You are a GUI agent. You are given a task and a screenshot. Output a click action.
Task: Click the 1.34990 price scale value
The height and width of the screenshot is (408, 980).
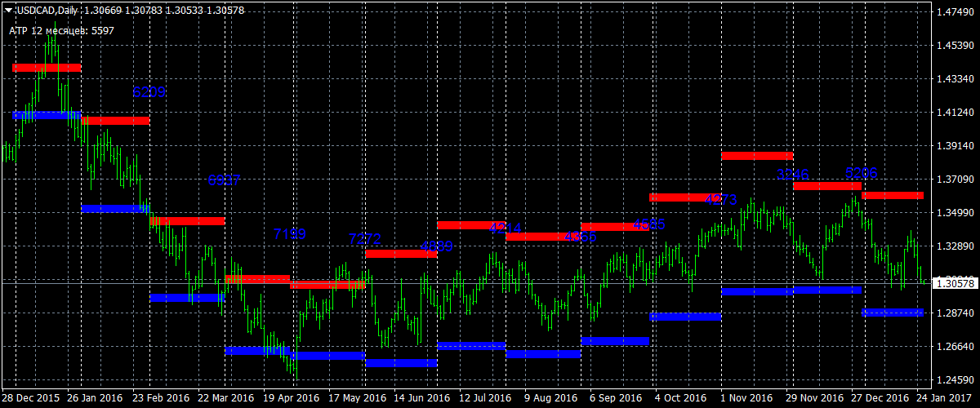click(x=954, y=213)
